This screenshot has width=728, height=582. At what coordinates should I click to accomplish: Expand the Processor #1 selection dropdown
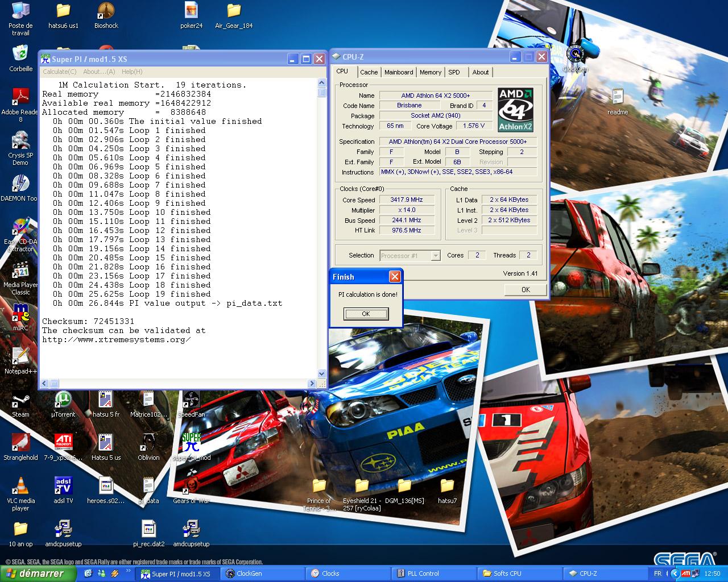coord(436,256)
